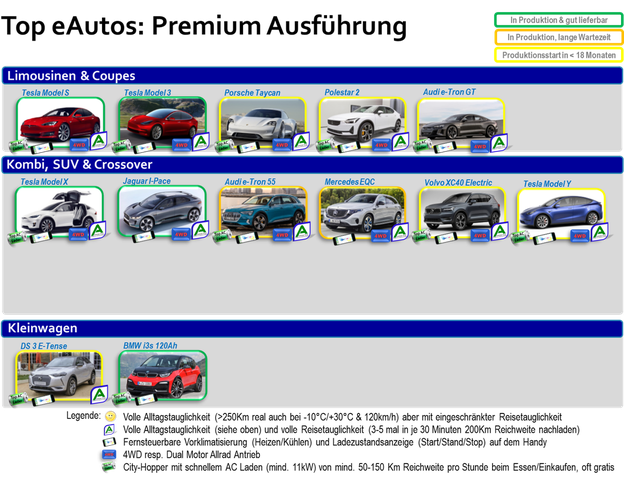The image size is (624, 479).
Task: Click the 'Porsche Taycan' label
Action: click(252, 93)
